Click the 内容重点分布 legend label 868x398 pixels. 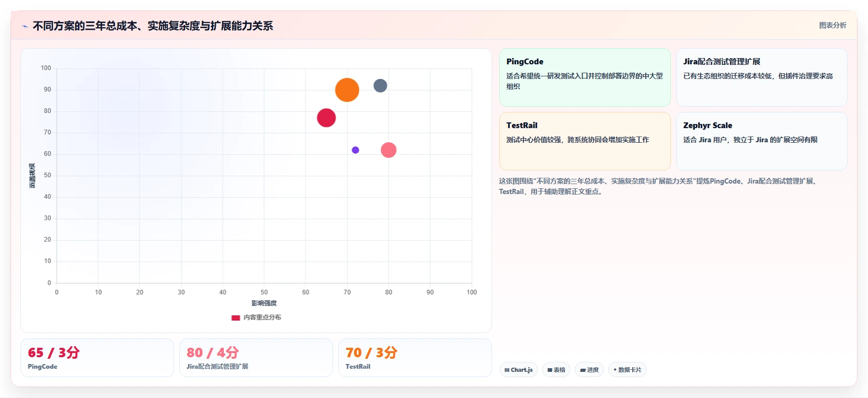tap(262, 317)
